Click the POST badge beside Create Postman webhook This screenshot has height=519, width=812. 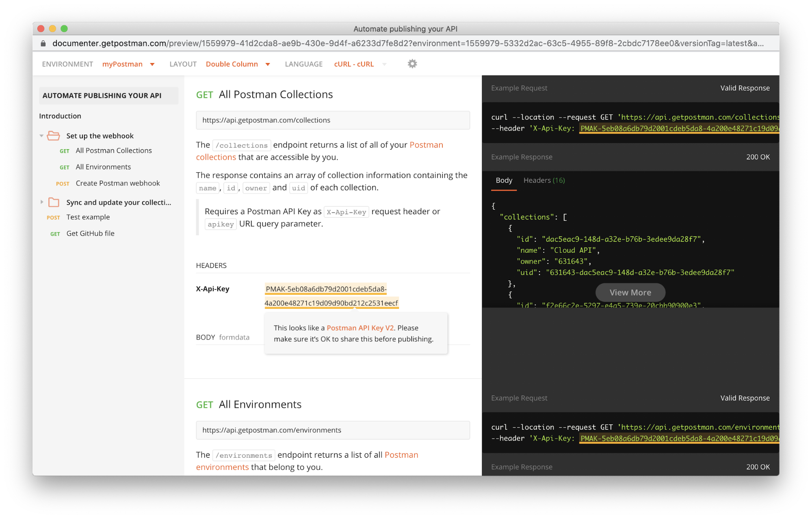tap(63, 184)
